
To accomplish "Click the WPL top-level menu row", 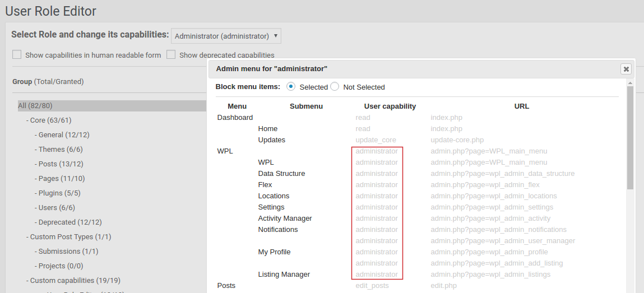I will pos(225,151).
